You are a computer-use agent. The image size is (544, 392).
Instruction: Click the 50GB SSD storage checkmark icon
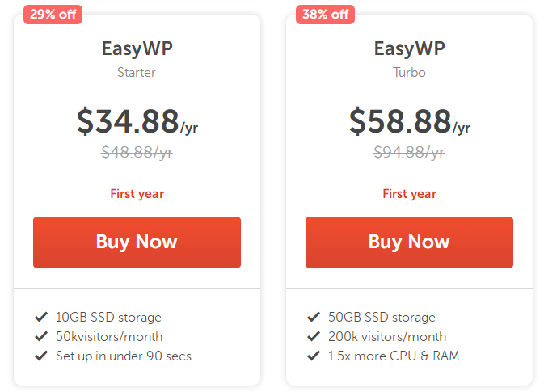click(x=313, y=318)
